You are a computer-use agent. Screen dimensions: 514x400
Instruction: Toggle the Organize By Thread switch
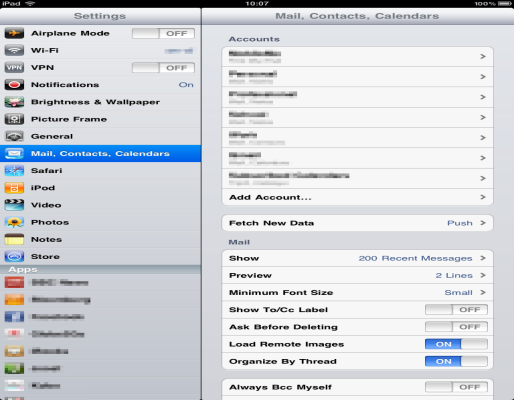coord(456,361)
